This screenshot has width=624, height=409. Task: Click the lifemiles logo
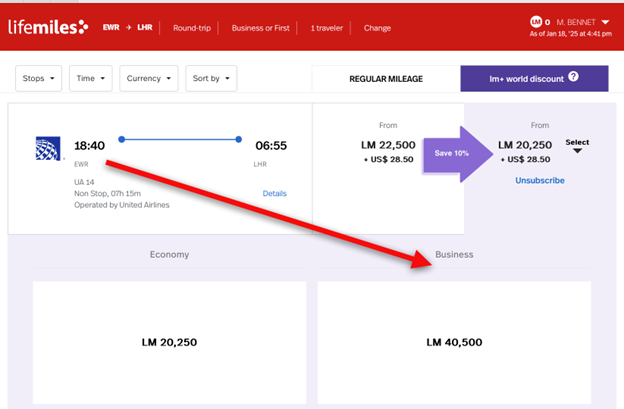point(48,27)
